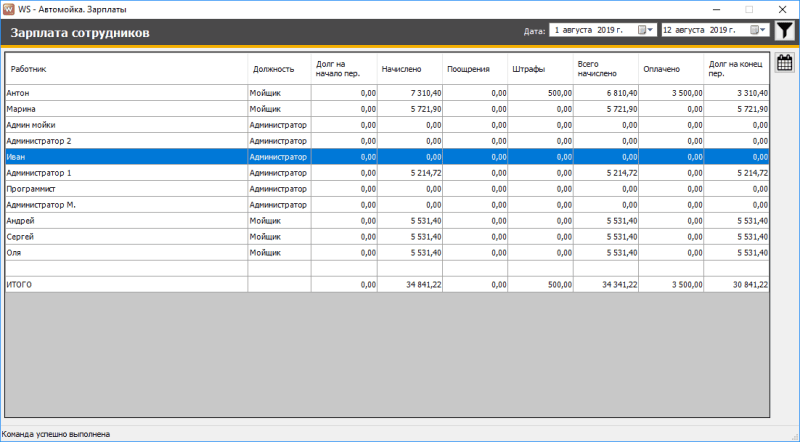This screenshot has height=442, width=800.
Task: Click 'Штрафы' column header
Action: click(x=528, y=69)
